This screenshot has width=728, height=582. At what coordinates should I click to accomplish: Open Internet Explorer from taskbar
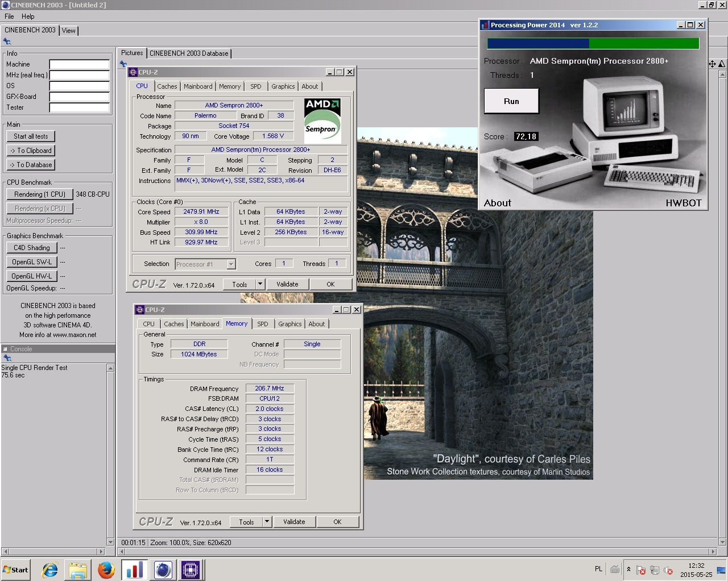(x=50, y=569)
